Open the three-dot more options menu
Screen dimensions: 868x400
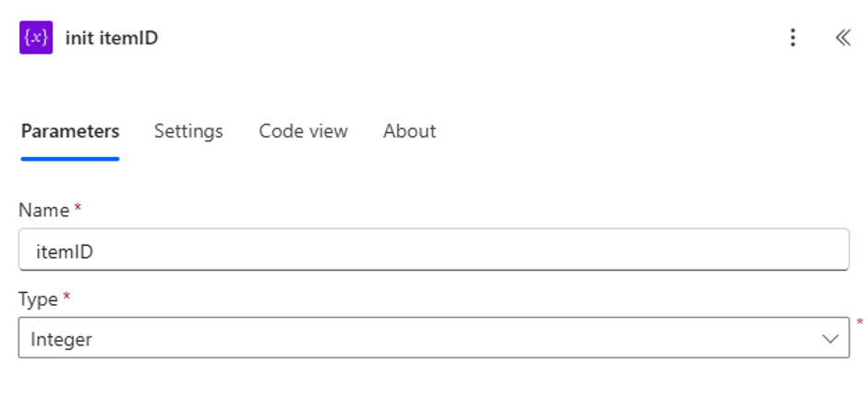[x=792, y=38]
